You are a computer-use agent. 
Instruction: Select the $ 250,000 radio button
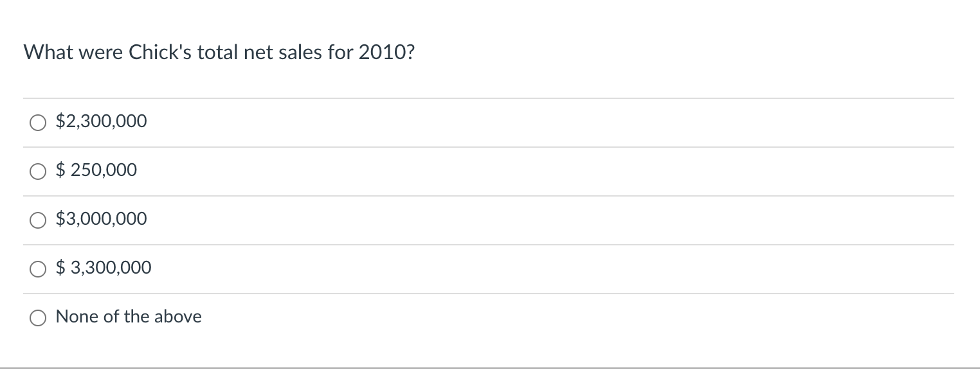point(38,171)
